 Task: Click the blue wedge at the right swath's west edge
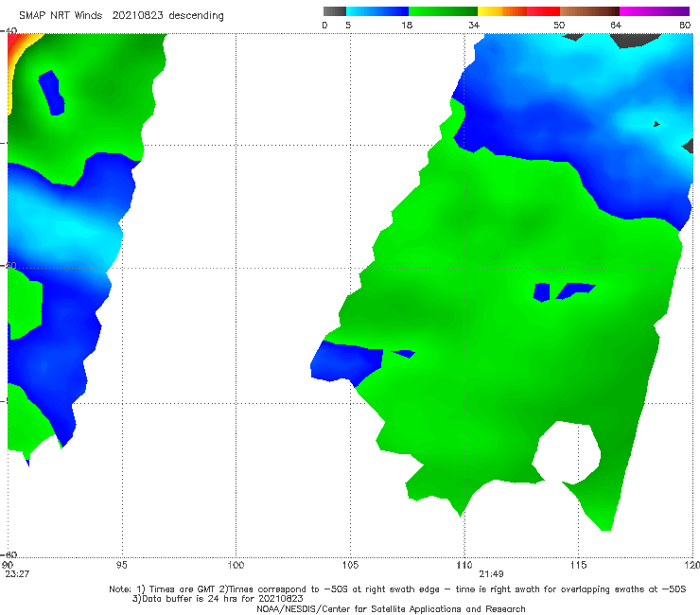346,362
